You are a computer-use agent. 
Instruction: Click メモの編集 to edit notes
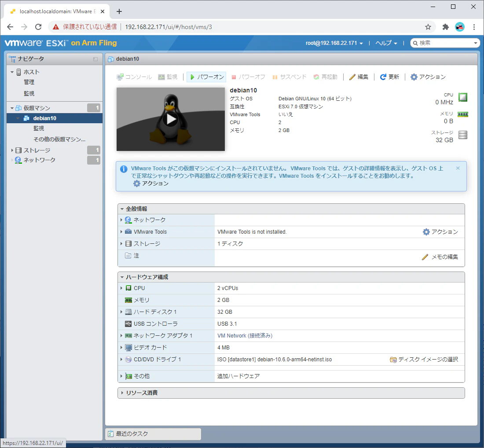[x=440, y=257]
